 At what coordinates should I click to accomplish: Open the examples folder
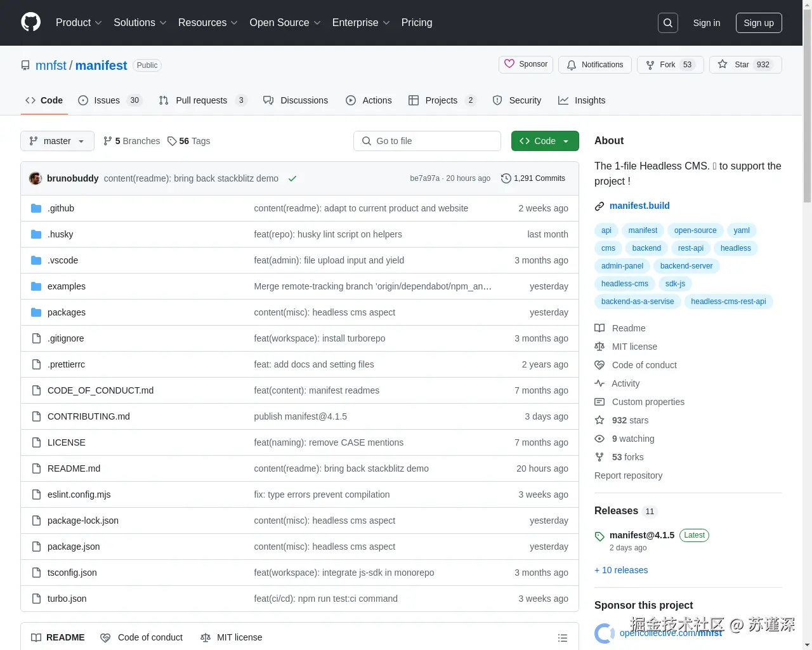pyautogui.click(x=67, y=286)
